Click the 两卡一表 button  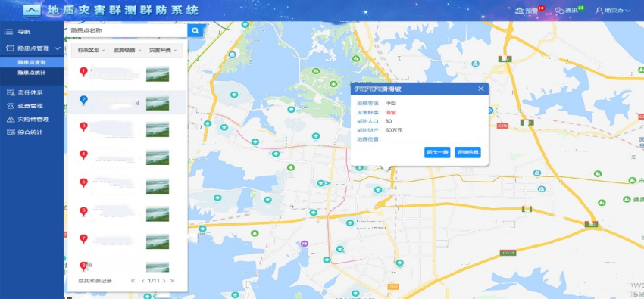pyautogui.click(x=437, y=153)
